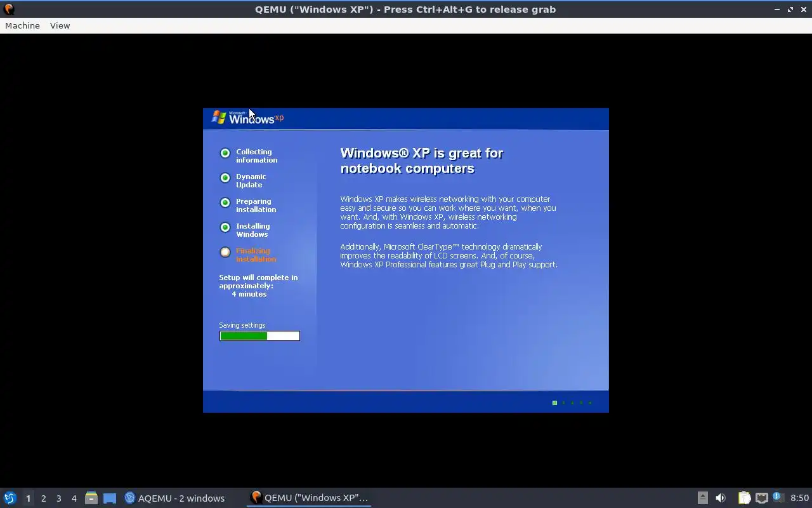Click the Finalizing installation step bullet
This screenshot has height=508, width=812.
pyautogui.click(x=225, y=252)
